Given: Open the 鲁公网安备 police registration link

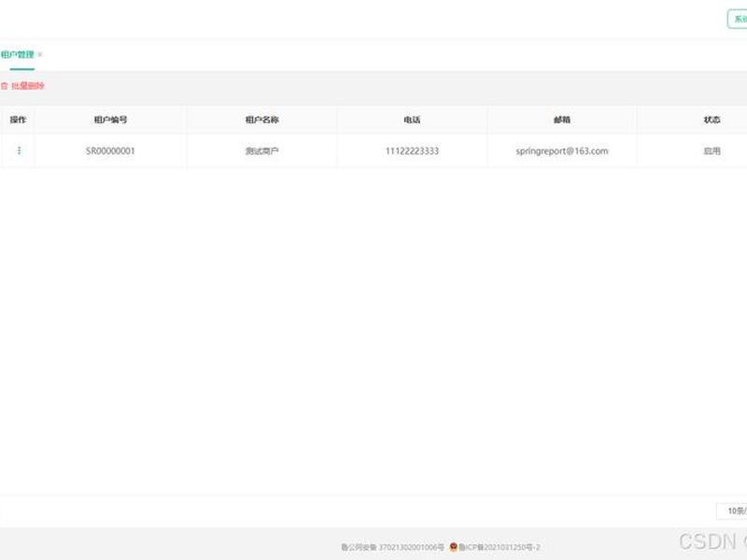Looking at the screenshot, I should coord(392,547).
